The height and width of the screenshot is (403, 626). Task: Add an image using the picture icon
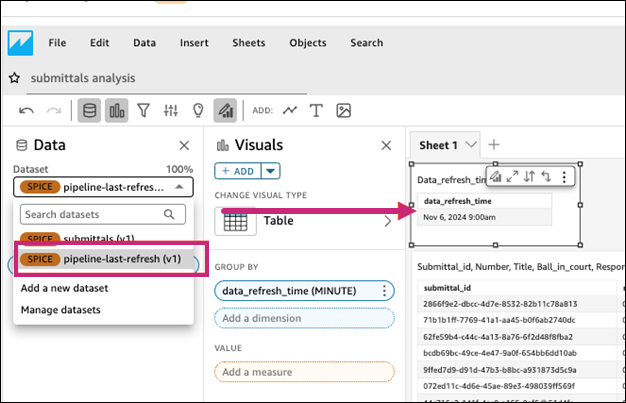pyautogui.click(x=343, y=110)
